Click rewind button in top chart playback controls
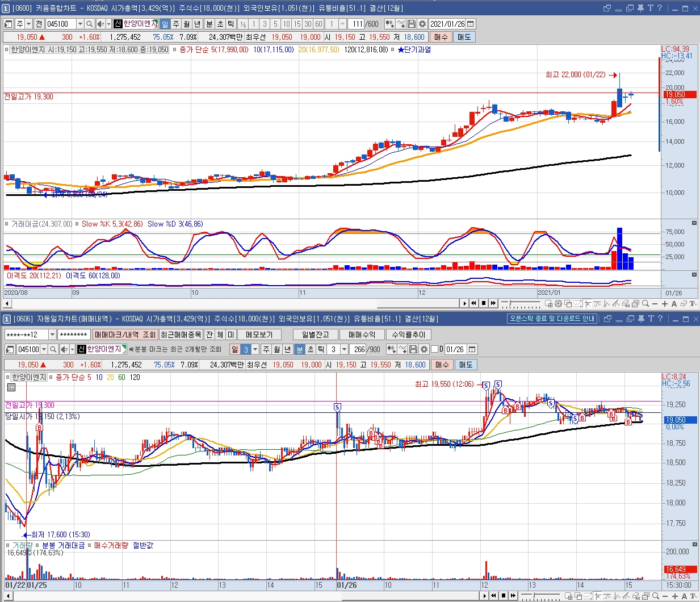700x602 pixels. click(x=473, y=303)
